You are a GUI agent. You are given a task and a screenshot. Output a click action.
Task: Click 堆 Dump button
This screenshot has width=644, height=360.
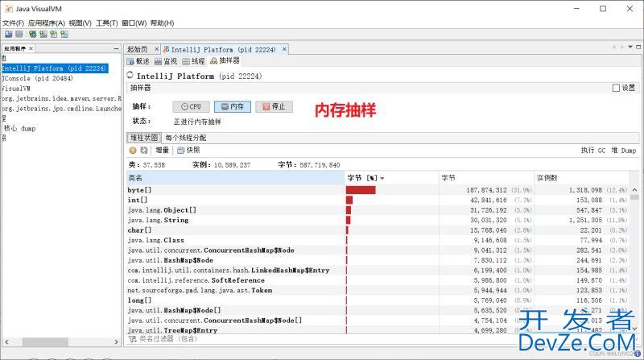(623, 151)
